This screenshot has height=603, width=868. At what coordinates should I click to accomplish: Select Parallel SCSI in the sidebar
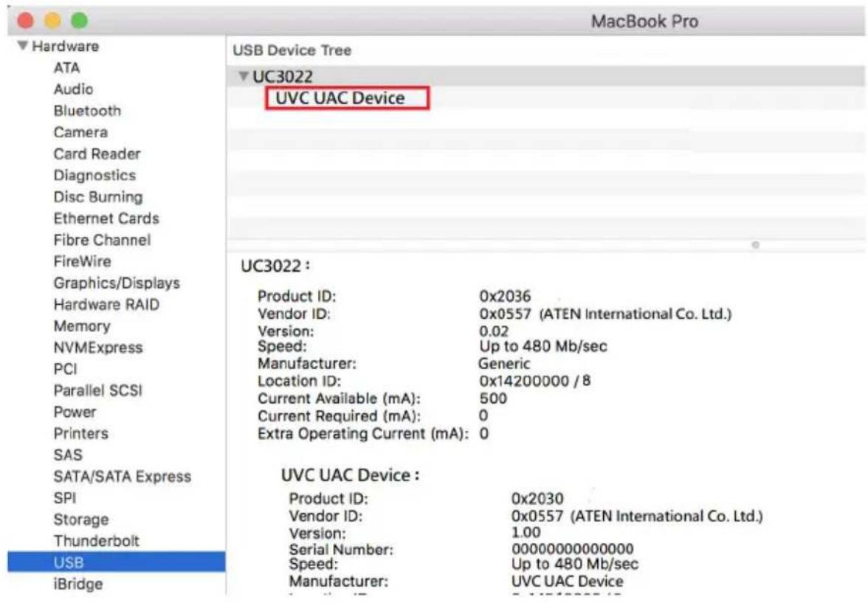97,390
